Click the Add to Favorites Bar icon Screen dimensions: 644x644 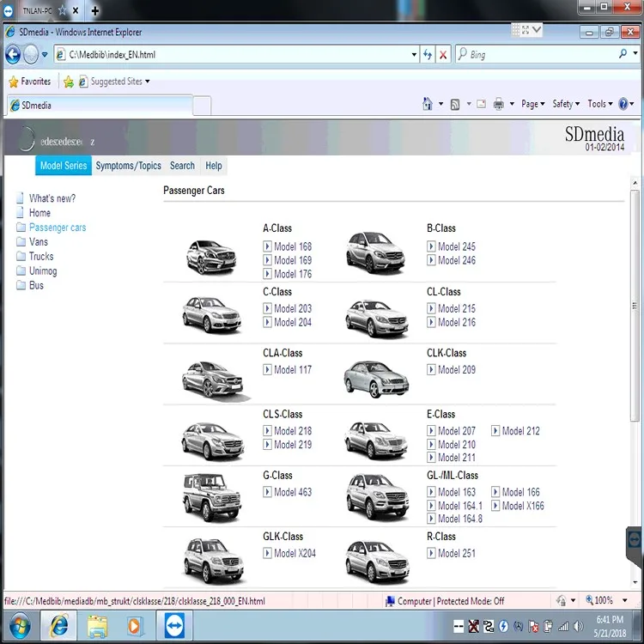[69, 82]
